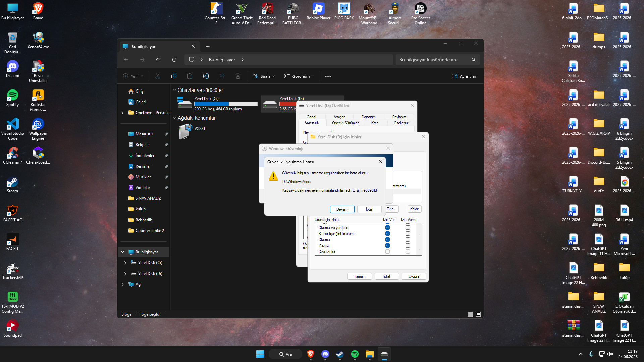Expand Yerel Disk (C:) in the navigation tree
Viewport: 644px width, 362px height.
pyautogui.click(x=125, y=263)
